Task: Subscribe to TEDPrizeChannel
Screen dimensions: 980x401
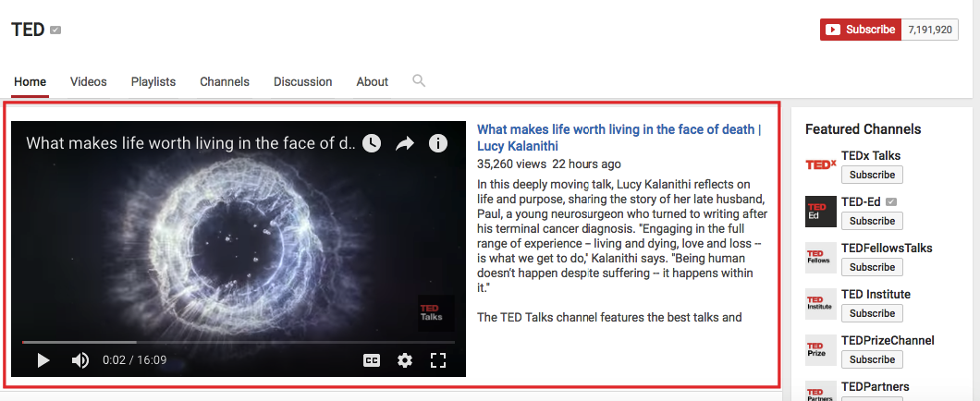Action: [872, 359]
